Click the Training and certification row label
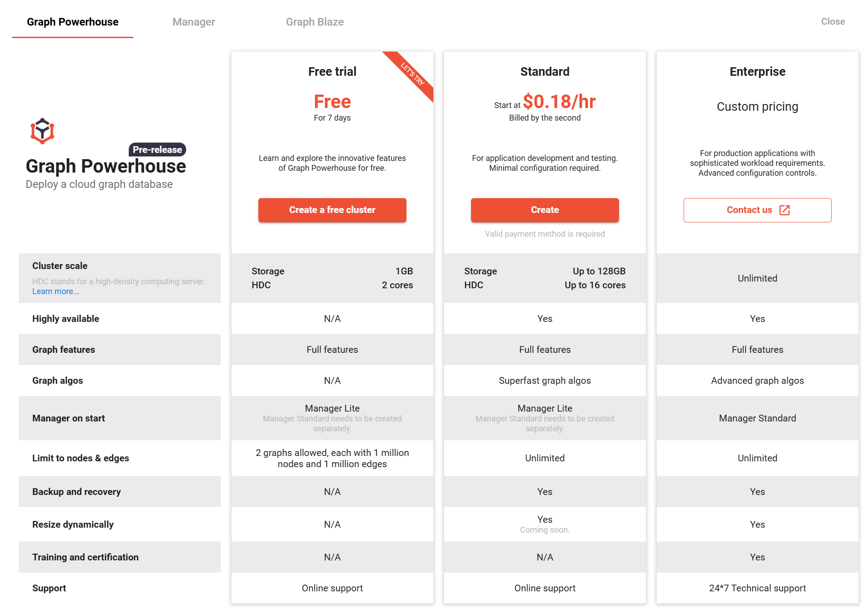This screenshot has width=868, height=616. pyautogui.click(x=85, y=557)
